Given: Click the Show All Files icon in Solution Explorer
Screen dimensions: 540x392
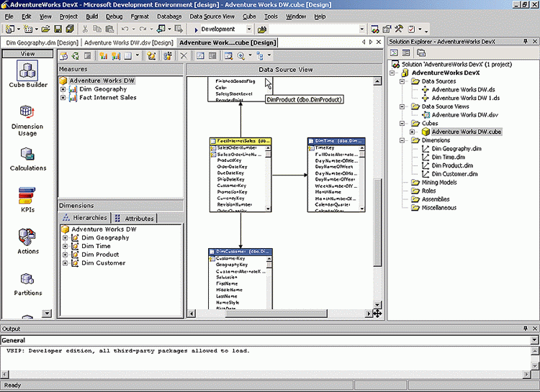Looking at the screenshot, I should click(421, 53).
